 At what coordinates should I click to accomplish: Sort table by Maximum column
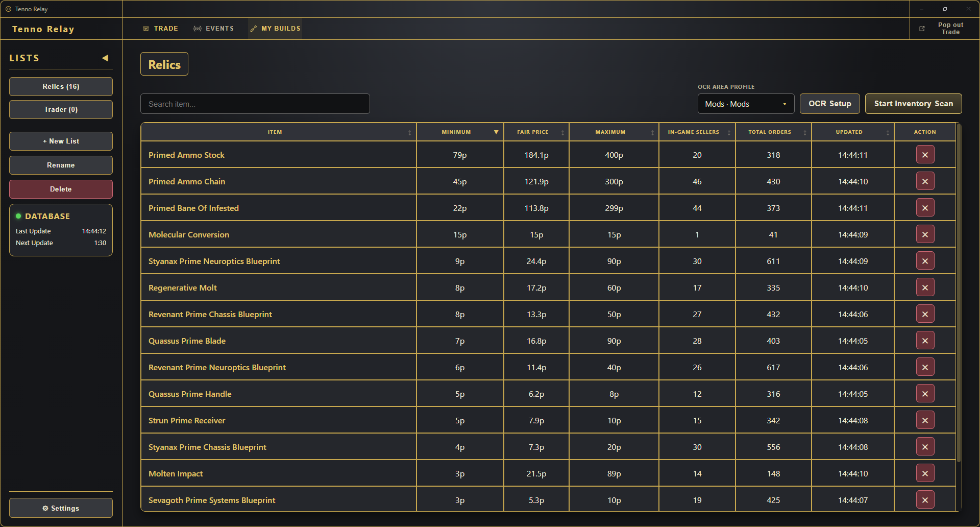point(614,132)
